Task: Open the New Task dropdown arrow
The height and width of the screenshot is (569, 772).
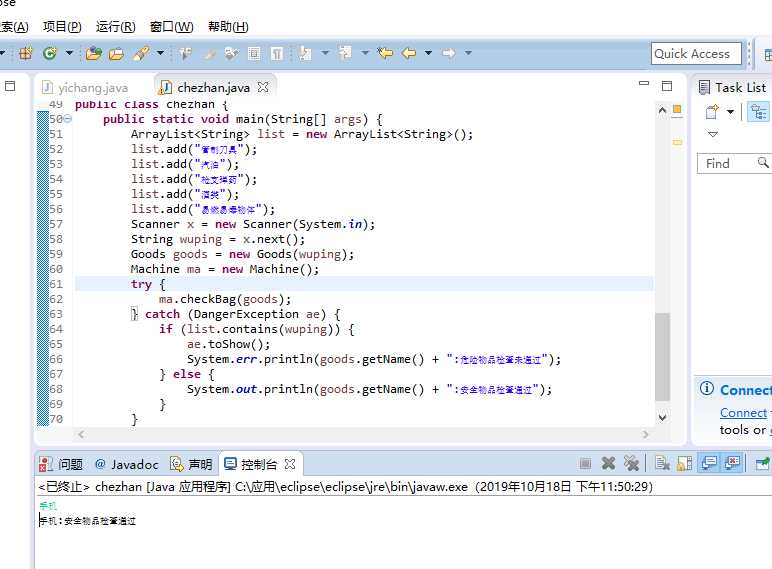Action: coord(731,112)
